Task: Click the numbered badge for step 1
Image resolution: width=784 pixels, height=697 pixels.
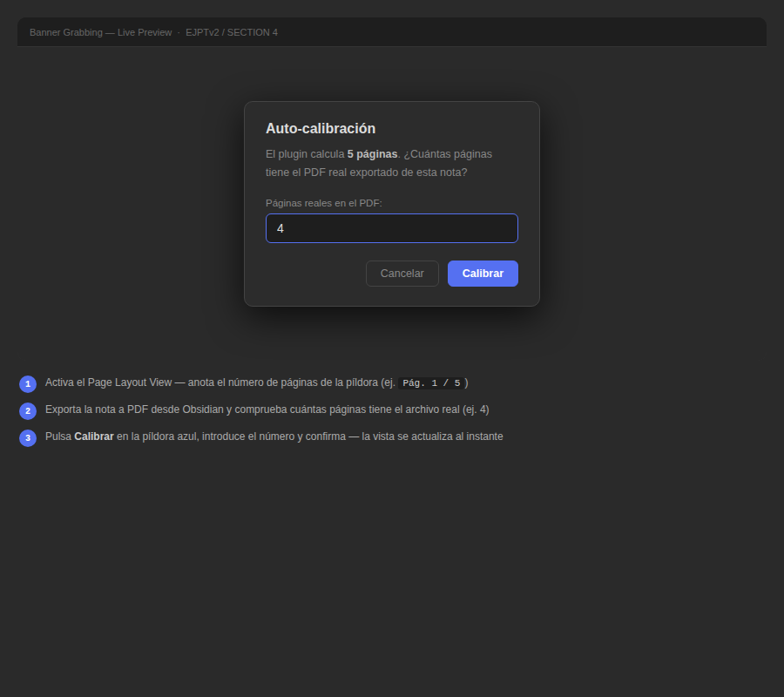Action: (27, 383)
